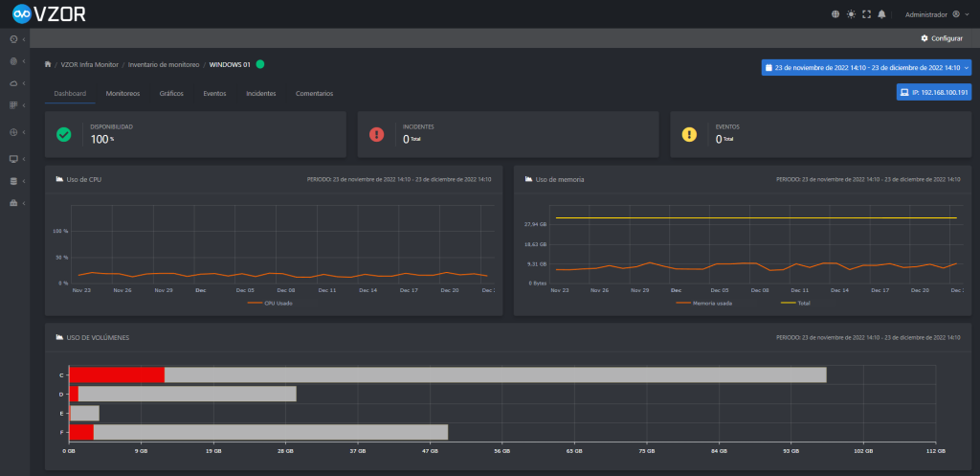Click the home icon in breadcrumb

pos(48,64)
